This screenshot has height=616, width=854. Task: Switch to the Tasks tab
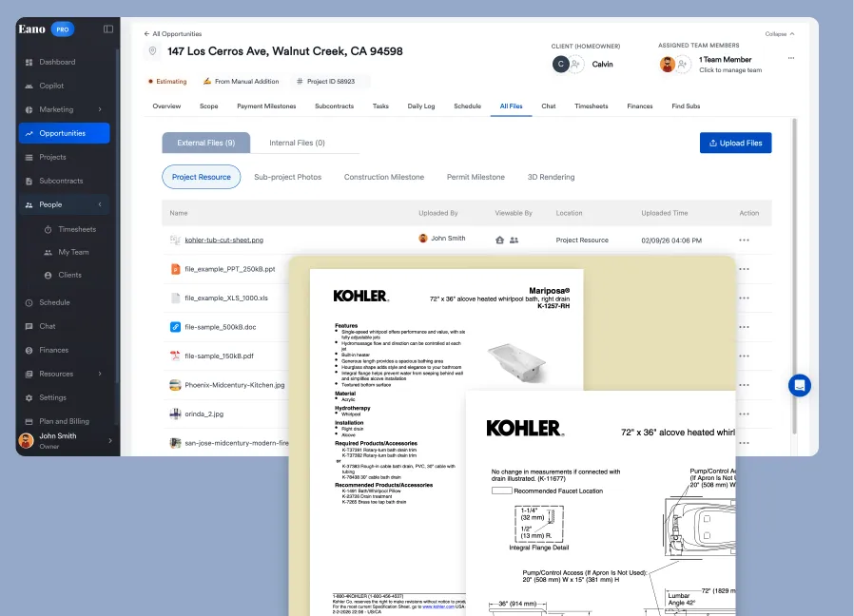tap(380, 106)
